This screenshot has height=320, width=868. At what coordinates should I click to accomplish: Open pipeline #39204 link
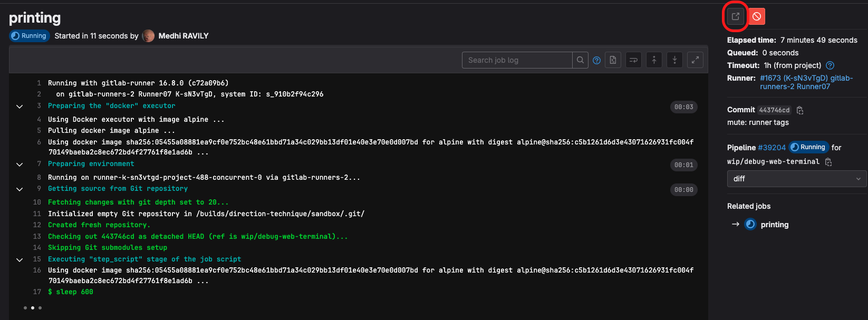coord(771,148)
